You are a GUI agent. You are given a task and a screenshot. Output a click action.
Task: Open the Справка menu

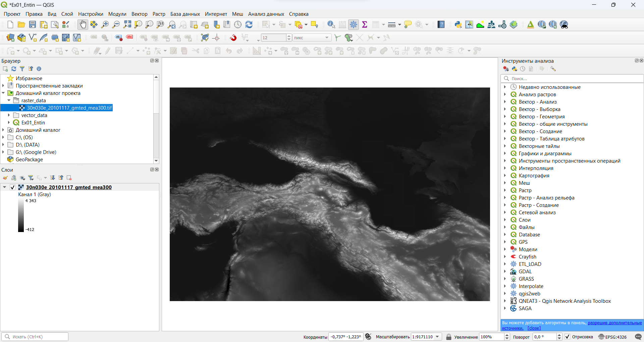[299, 14]
